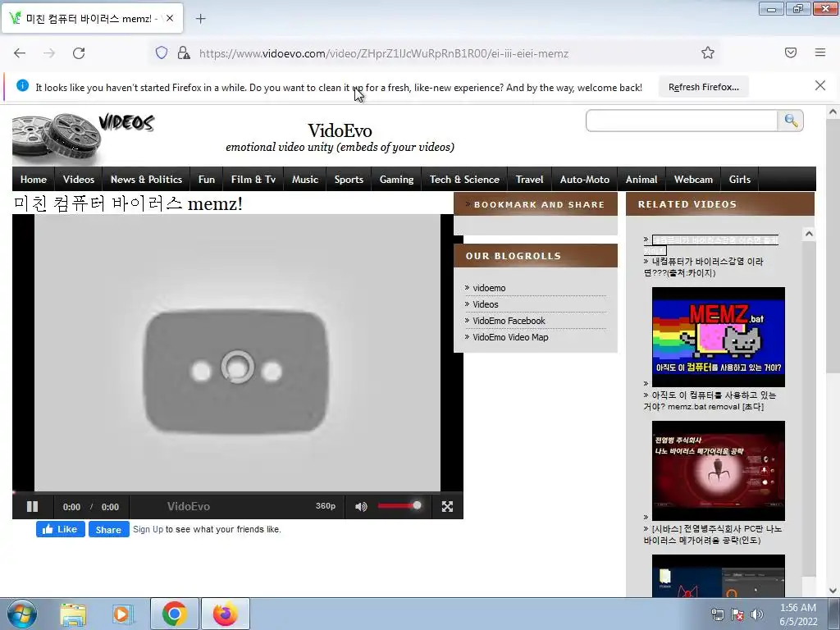Viewport: 840px width, 630px height.
Task: Click the Firefox taskbar icon
Action: tap(226, 614)
